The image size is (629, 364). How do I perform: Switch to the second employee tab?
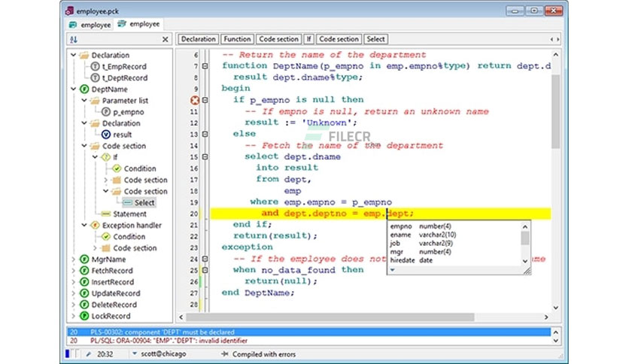[138, 24]
